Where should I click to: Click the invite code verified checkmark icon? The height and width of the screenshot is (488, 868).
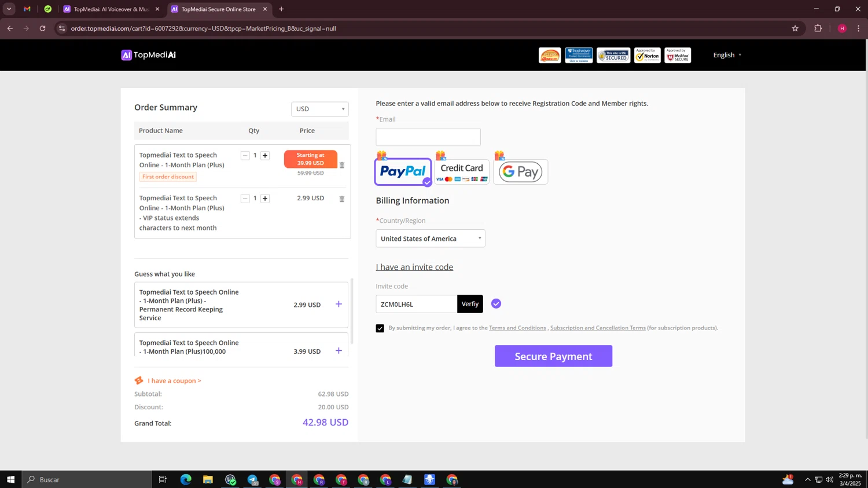coord(496,304)
